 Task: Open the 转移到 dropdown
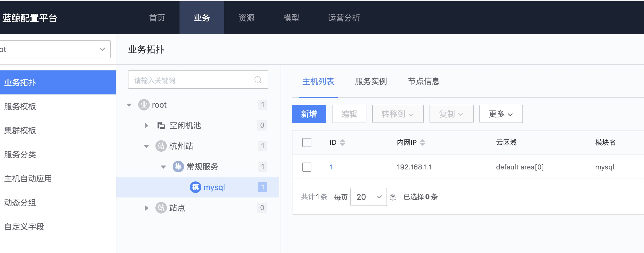tap(398, 114)
